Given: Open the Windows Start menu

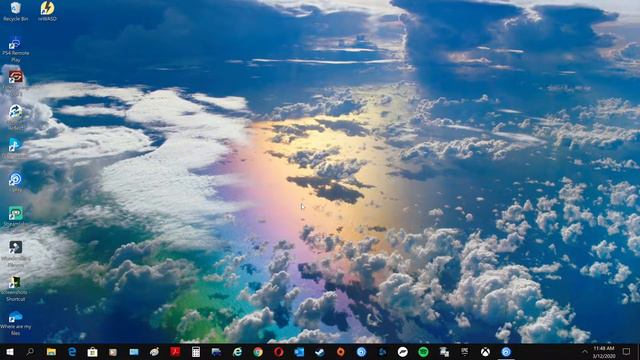Looking at the screenshot, I should 9,352.
